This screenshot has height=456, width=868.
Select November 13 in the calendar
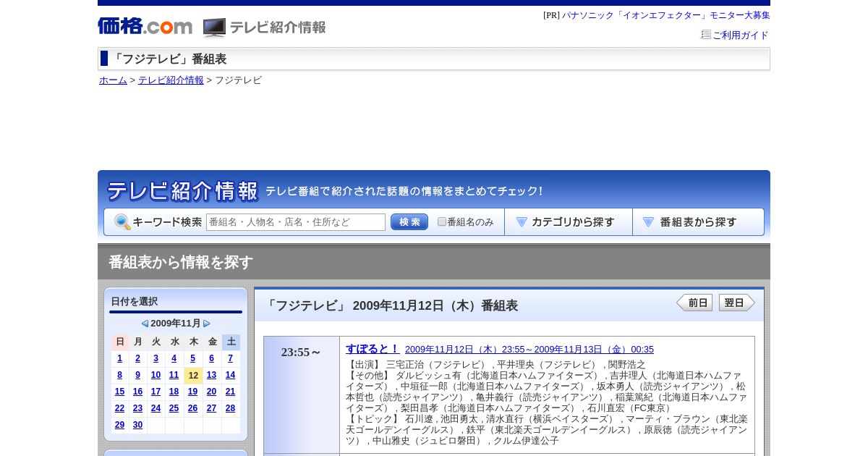(x=211, y=375)
